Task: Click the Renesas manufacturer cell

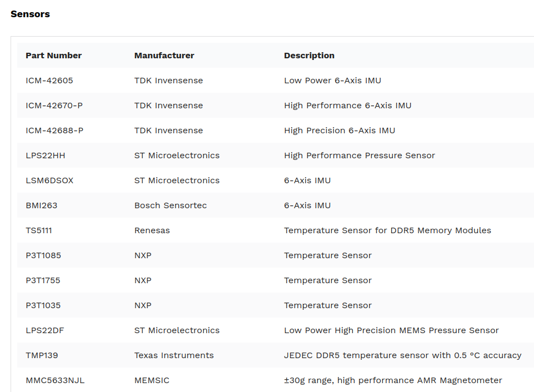Action: point(152,230)
